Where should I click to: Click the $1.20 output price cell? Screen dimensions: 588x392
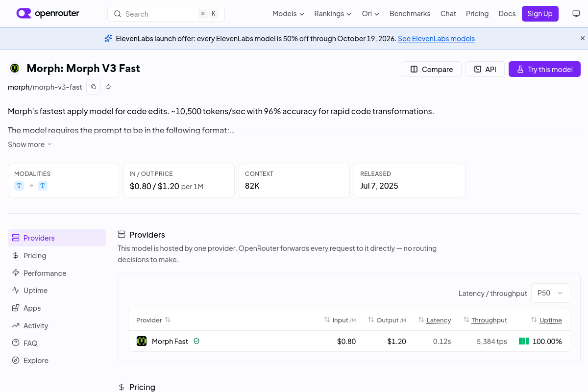coord(396,342)
